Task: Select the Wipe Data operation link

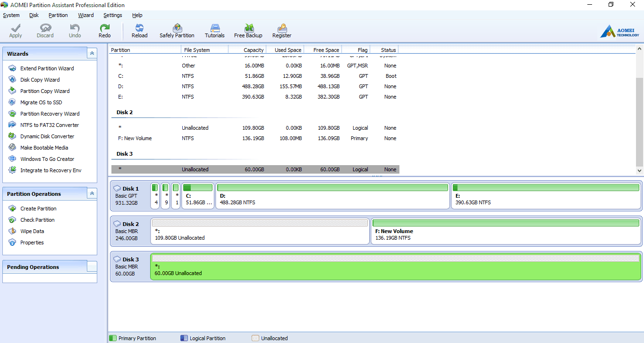Action: click(x=32, y=231)
